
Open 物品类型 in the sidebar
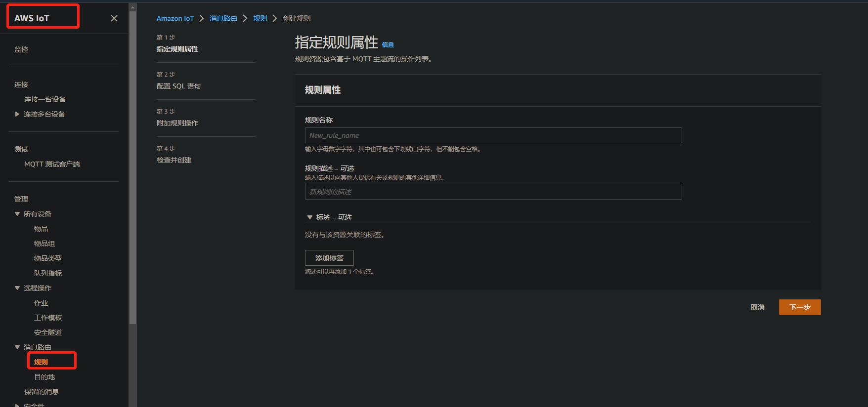point(48,258)
